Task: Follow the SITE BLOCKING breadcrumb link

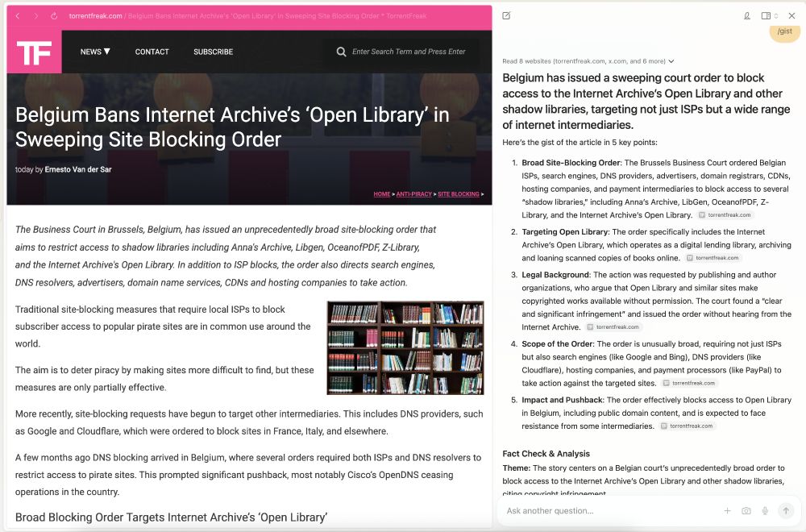Action: [x=459, y=193]
